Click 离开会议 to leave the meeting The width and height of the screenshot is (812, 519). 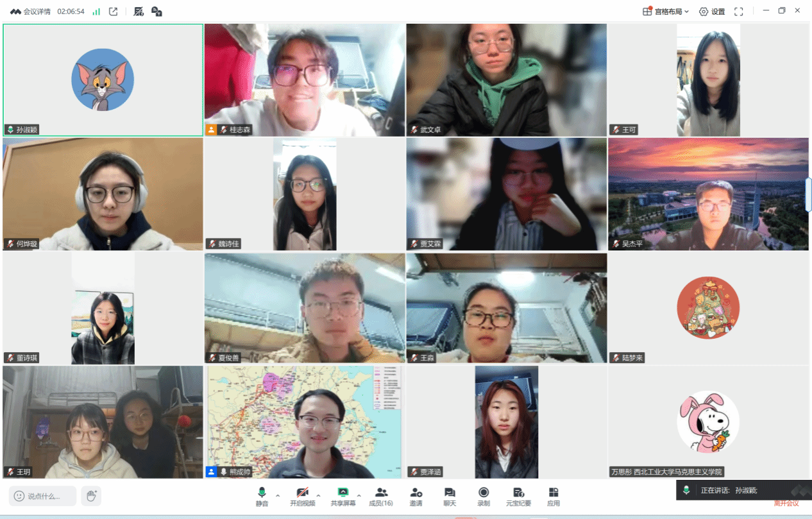(x=786, y=503)
